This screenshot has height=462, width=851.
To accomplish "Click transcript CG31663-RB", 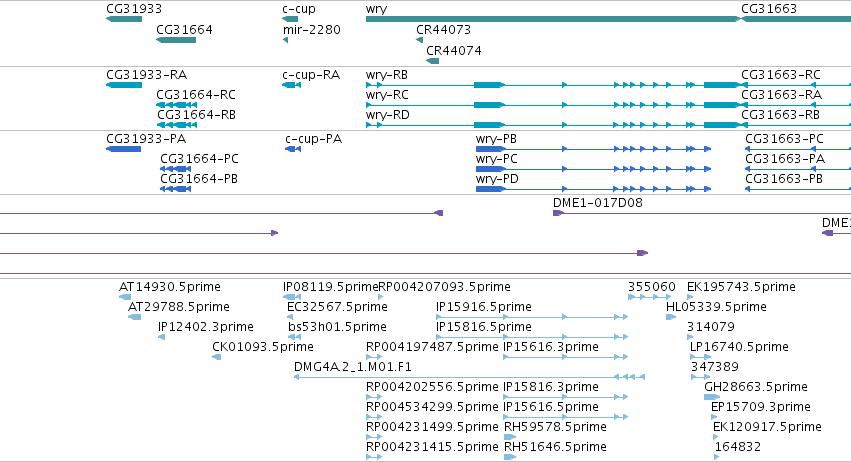I will tap(780, 115).
